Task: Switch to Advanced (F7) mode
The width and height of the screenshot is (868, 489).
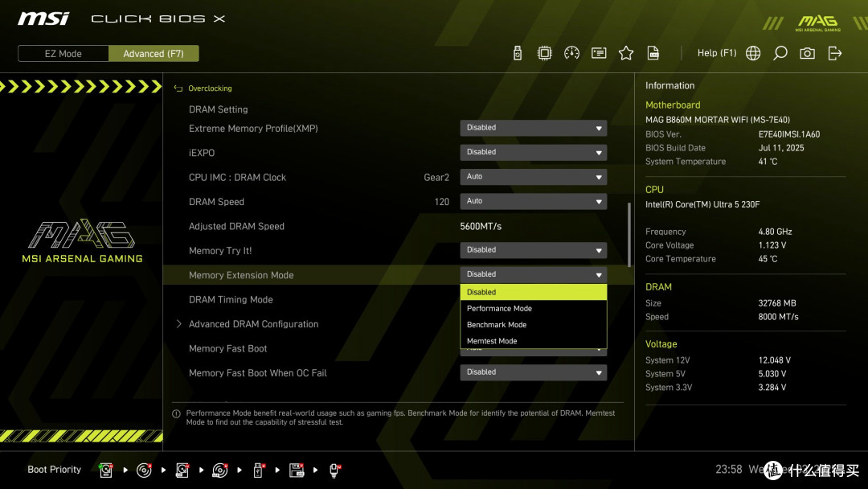Action: 154,54
